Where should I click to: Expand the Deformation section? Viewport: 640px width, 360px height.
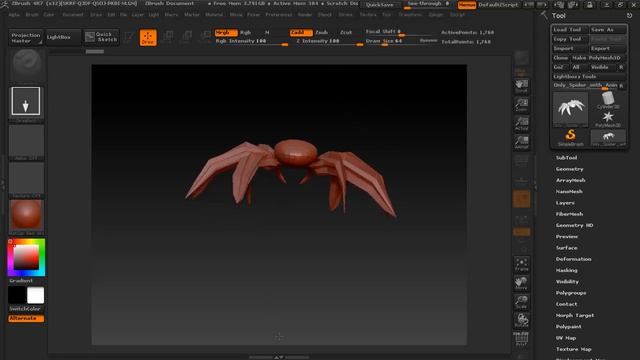point(573,259)
